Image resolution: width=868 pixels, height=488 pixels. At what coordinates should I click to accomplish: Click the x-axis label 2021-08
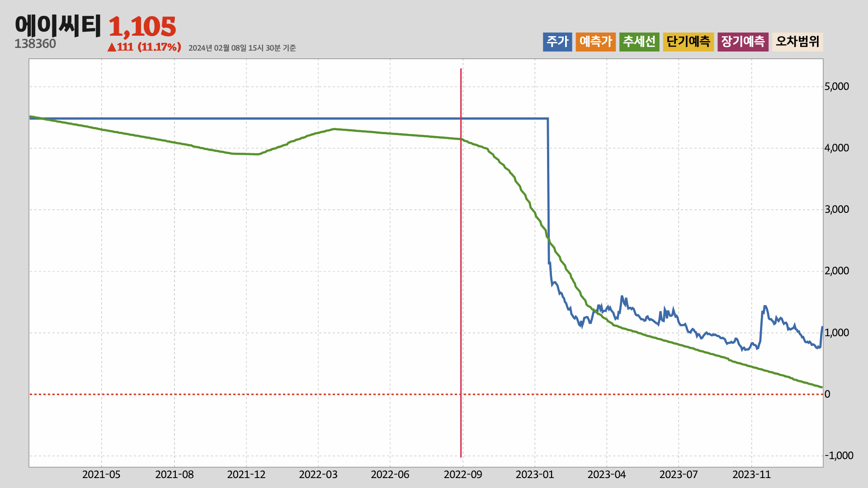coord(175,474)
